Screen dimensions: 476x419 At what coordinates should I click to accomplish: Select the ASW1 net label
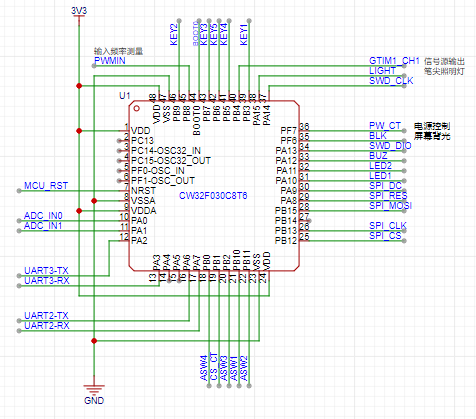(x=234, y=368)
